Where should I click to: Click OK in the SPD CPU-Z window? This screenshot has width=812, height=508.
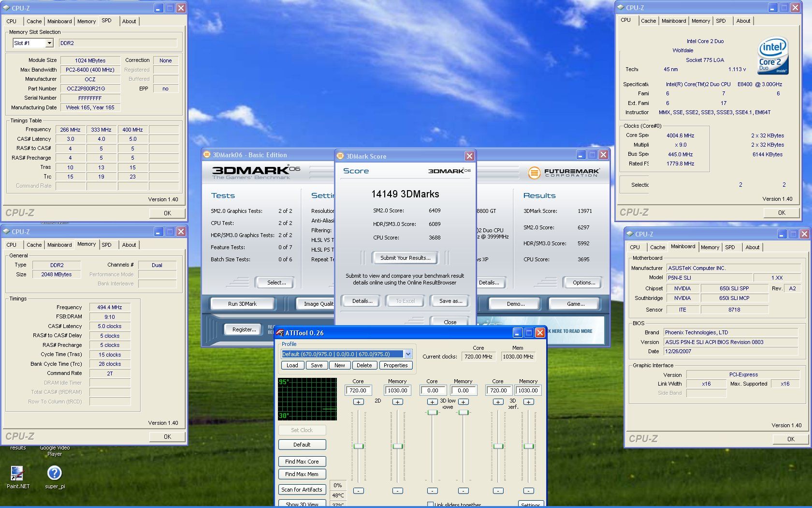click(167, 213)
